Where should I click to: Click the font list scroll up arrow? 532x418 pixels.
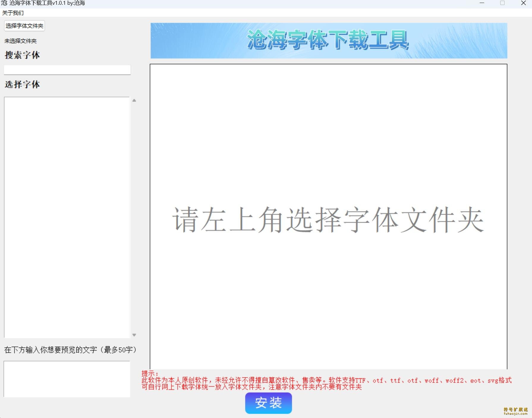pos(134,101)
